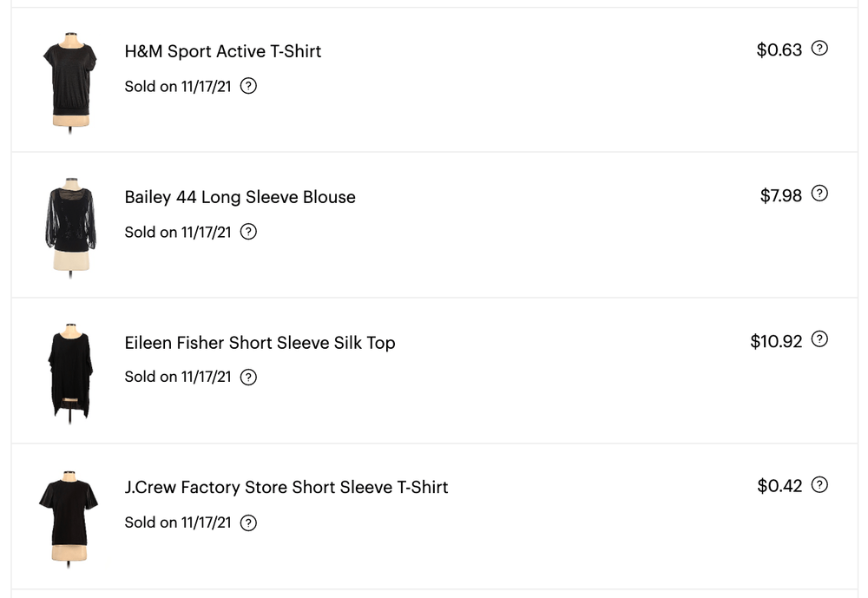Click help icon beside $0.63 price
Viewport: 868px width, 598px height.
[819, 49]
